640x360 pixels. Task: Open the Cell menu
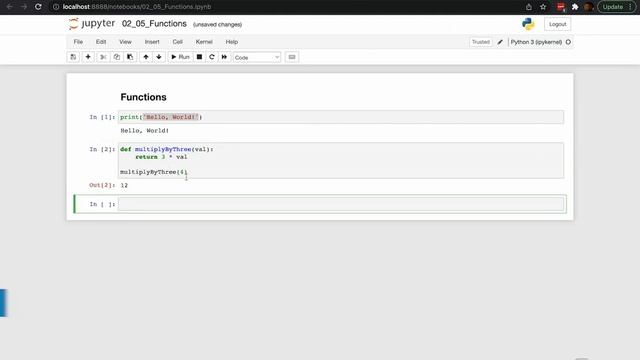178,42
